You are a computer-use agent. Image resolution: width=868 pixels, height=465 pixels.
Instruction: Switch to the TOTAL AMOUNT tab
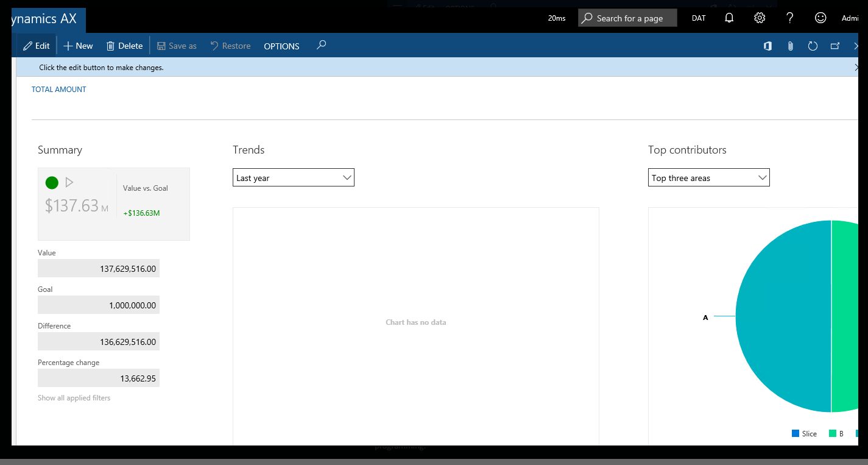point(58,89)
